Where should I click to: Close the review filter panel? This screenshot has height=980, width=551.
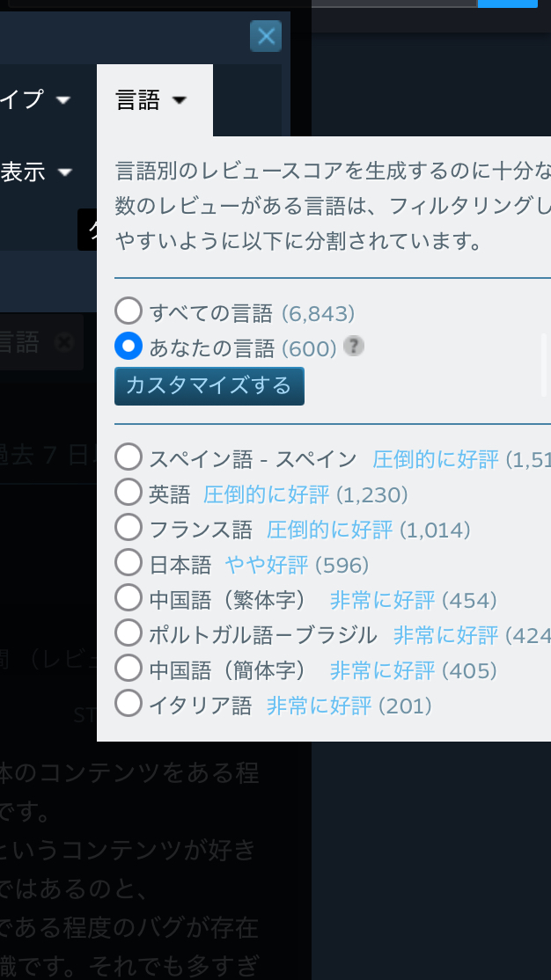point(265,36)
